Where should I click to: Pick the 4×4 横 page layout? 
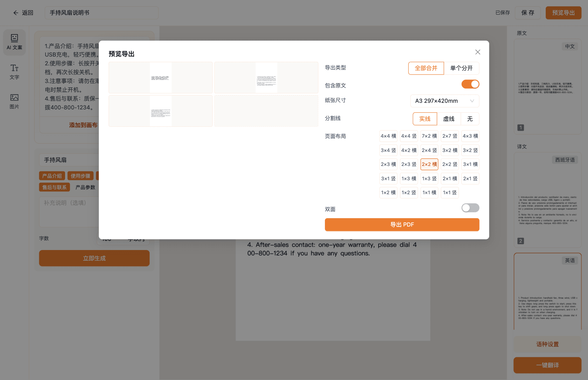388,136
